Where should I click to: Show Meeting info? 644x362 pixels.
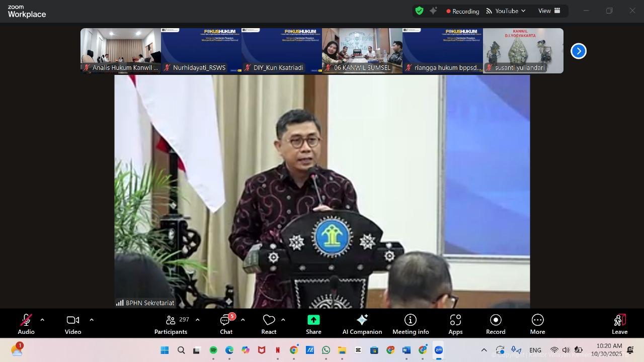[x=411, y=323]
